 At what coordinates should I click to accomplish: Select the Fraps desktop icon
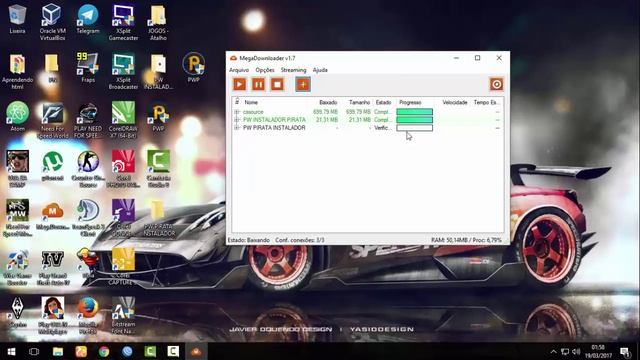click(88, 68)
